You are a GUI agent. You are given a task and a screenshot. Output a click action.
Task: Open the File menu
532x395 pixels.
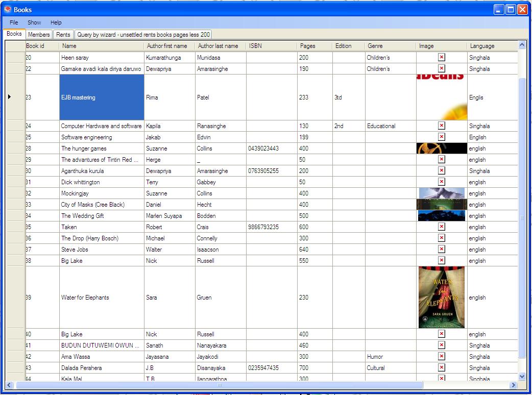tap(14, 22)
